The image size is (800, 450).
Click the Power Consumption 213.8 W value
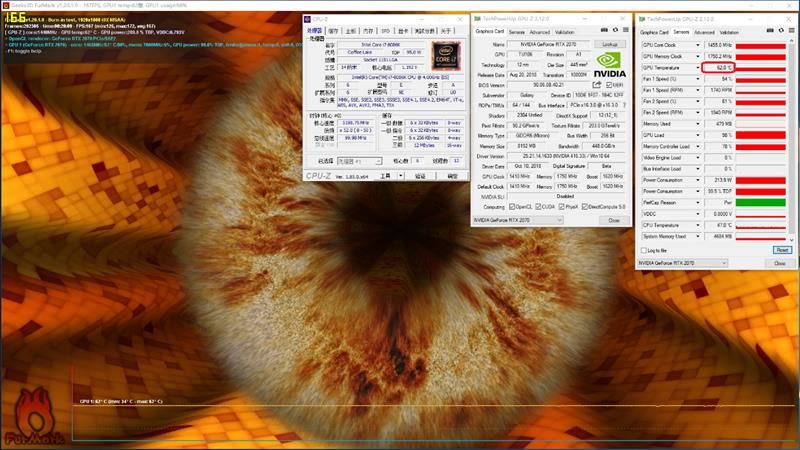(x=719, y=180)
